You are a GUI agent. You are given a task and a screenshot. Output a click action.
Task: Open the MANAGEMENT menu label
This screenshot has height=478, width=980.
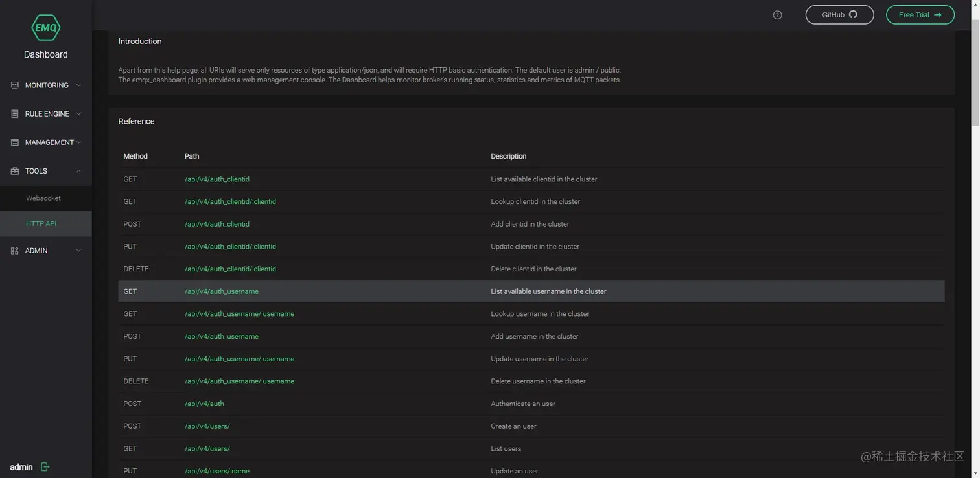click(49, 142)
